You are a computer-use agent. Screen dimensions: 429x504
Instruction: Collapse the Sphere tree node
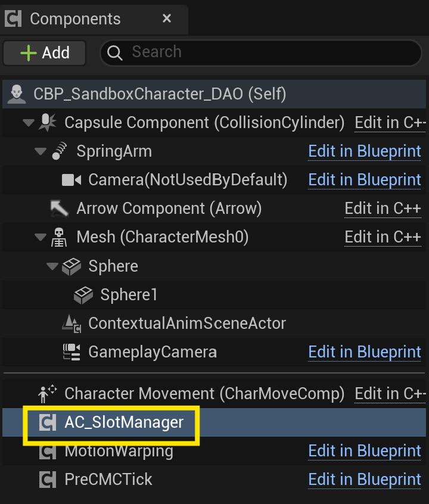[x=52, y=266]
